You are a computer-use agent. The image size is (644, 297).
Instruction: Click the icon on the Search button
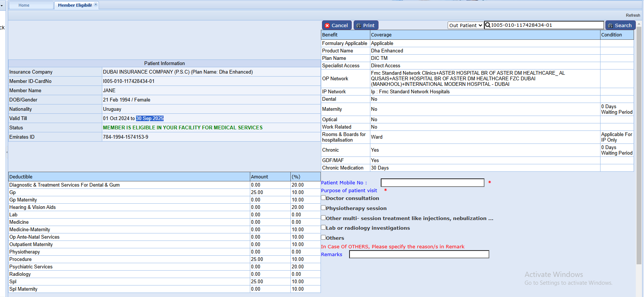point(610,26)
